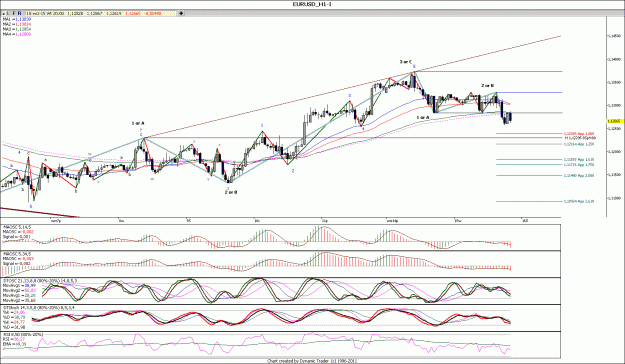The height and width of the screenshot is (364, 625).
Task: Click the Dynamic Trader copyright footer text
Action: (x=312, y=361)
